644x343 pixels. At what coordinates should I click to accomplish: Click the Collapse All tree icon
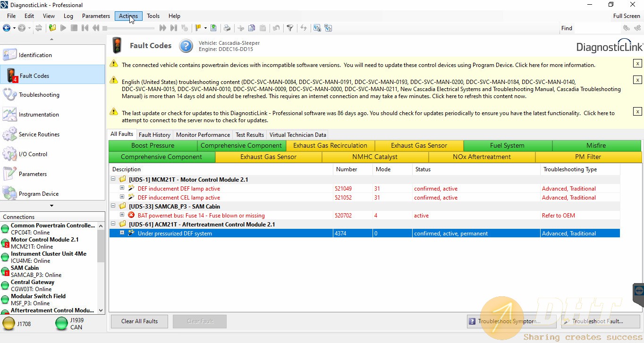328,28
